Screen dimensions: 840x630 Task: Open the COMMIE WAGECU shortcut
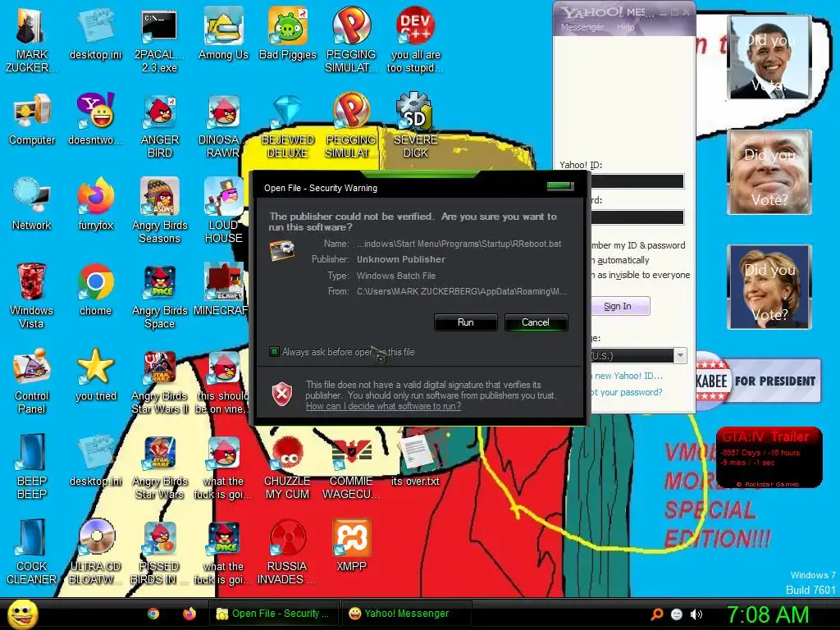tap(351, 466)
